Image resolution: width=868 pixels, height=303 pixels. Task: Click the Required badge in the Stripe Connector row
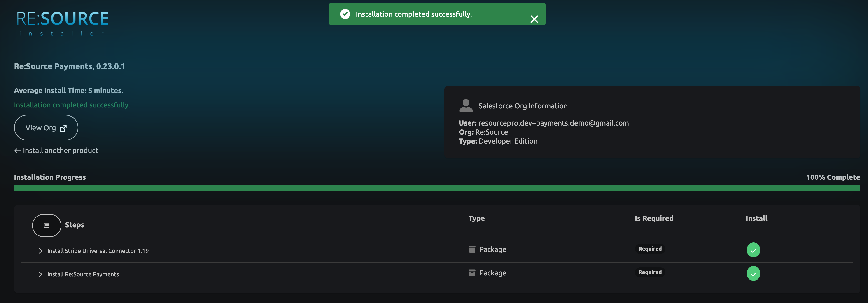click(x=650, y=249)
